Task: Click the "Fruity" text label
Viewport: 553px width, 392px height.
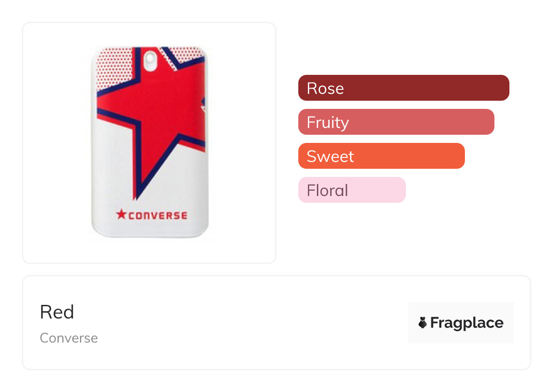Action: 327,122
